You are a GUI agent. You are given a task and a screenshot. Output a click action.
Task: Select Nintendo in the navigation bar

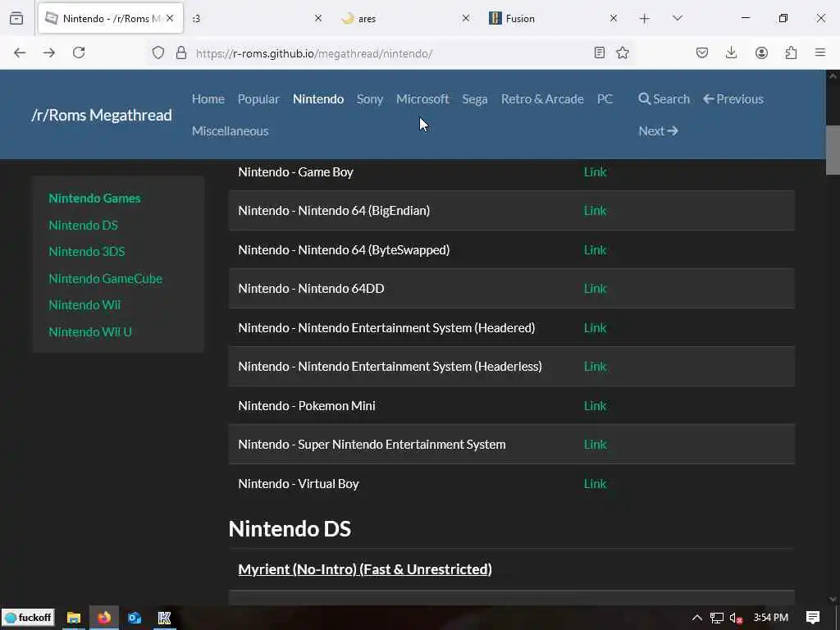tap(318, 99)
